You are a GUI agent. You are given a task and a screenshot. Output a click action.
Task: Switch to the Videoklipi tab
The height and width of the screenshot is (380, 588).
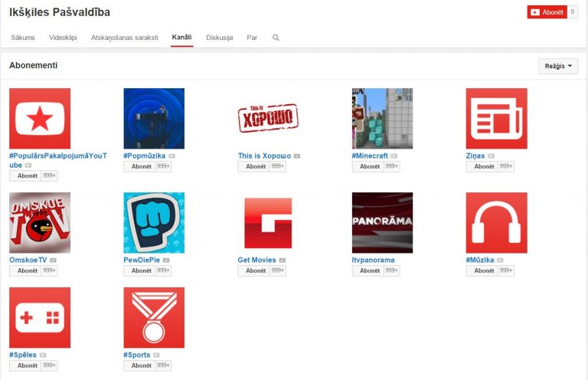click(x=63, y=38)
